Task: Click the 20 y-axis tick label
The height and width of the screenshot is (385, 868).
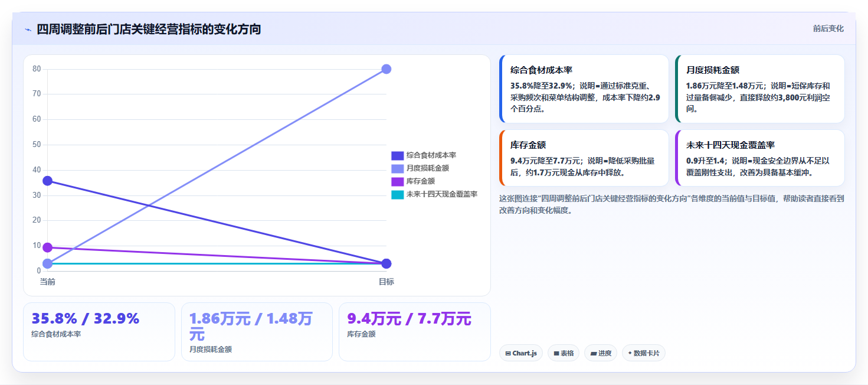Action: coord(37,220)
